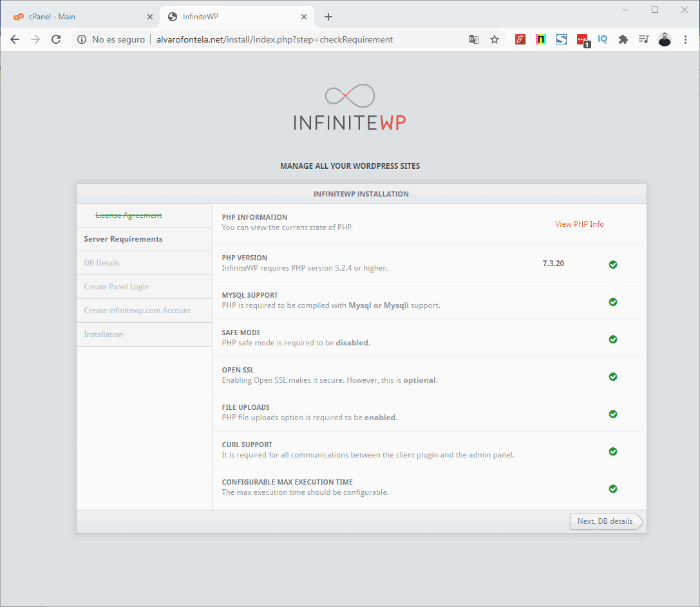Open a new browser tab with the plus button
The width and height of the screenshot is (700, 607).
click(x=328, y=16)
